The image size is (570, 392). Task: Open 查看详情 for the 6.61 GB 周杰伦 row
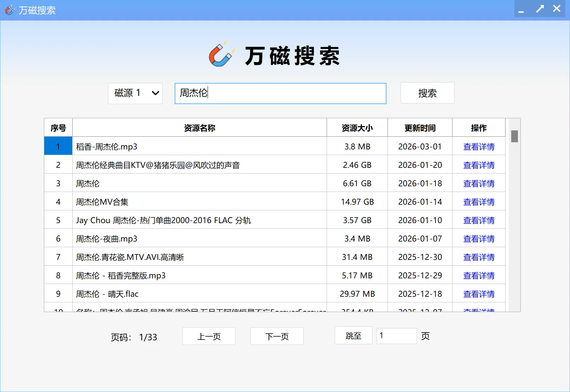click(479, 183)
